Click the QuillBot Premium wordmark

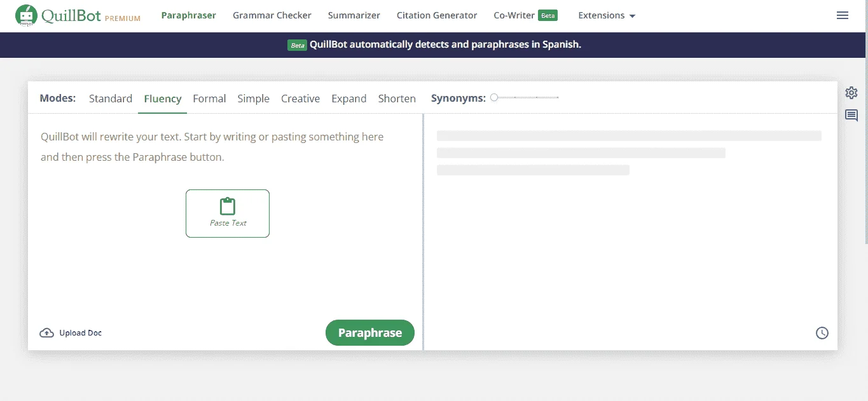[x=90, y=17]
